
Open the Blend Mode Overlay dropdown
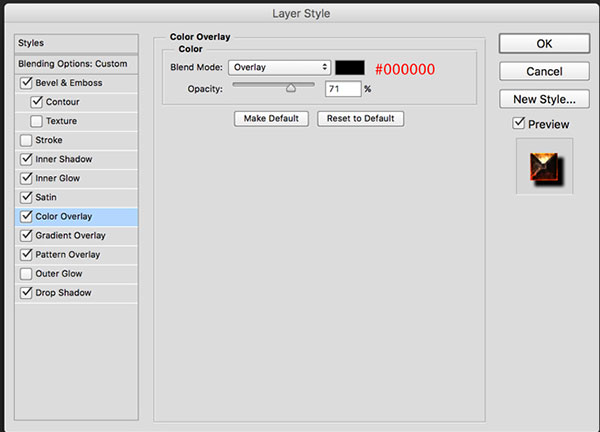pyautogui.click(x=280, y=67)
